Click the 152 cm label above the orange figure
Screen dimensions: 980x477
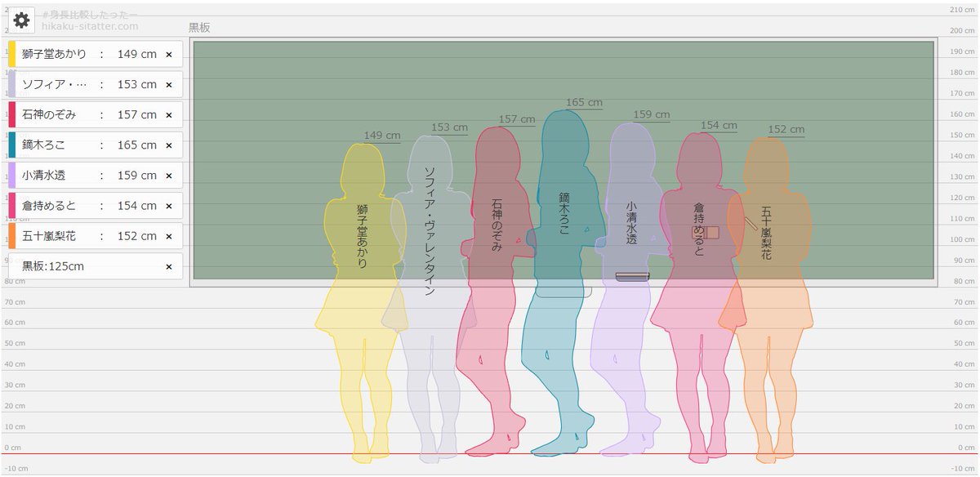coord(786,130)
